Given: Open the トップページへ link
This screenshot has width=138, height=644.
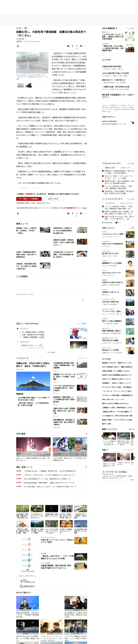Looking at the screenshot, I should point(83,358).
